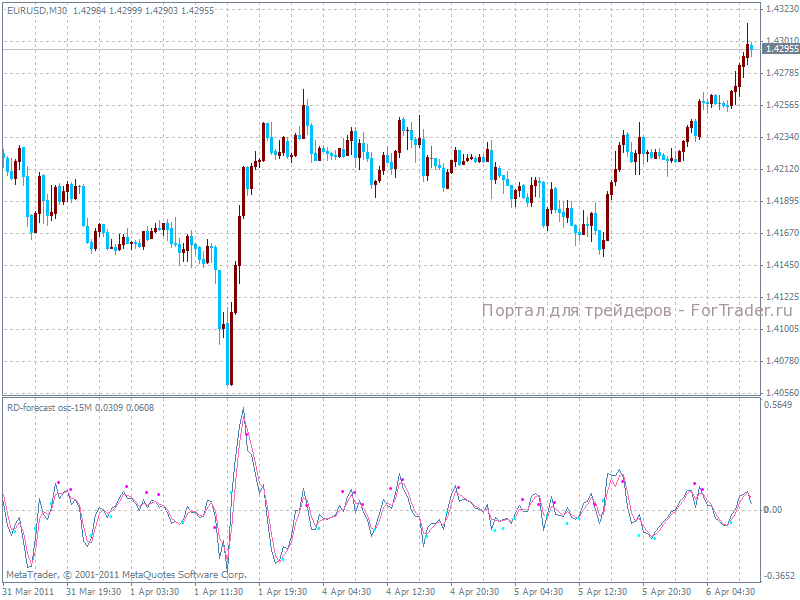The height and width of the screenshot is (600, 800).
Task: Click the 1 Apr 11:30 time label
Action: pos(219,592)
